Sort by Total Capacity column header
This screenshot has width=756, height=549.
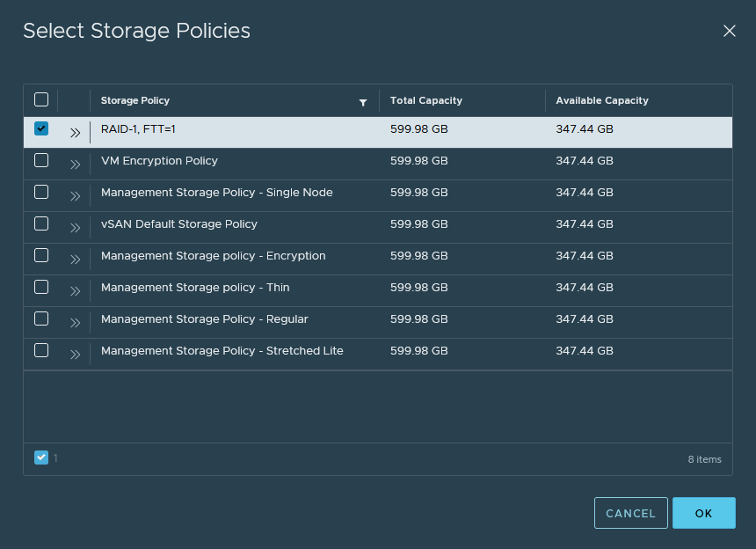coord(426,100)
